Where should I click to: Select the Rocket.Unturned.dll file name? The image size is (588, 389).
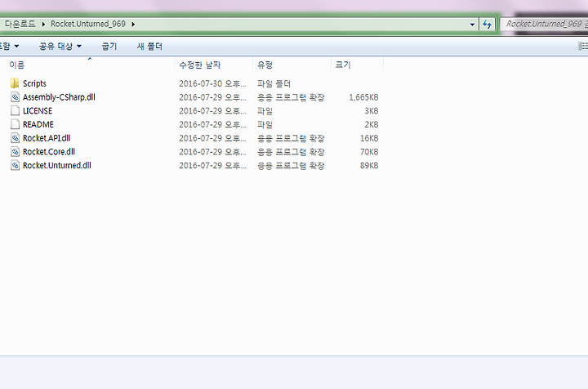tap(57, 165)
